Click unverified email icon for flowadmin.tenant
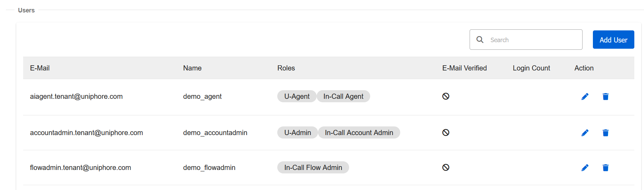This screenshot has height=190, width=644. (x=446, y=167)
